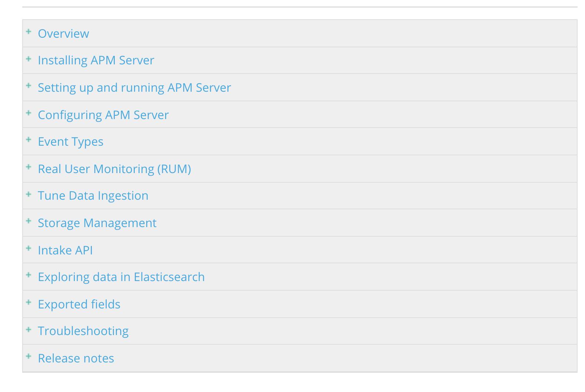Expand Event Types plus icon
Viewport: 585px width, 392px height.
click(29, 140)
